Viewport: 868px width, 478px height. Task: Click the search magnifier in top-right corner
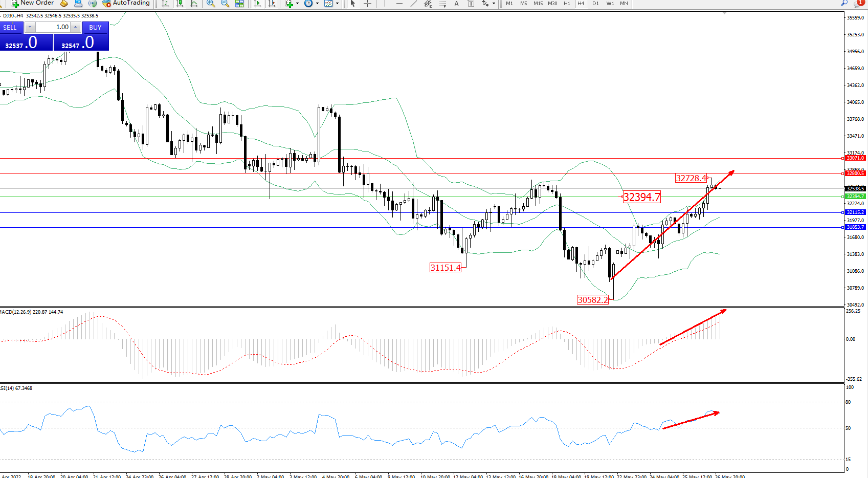coord(844,3)
